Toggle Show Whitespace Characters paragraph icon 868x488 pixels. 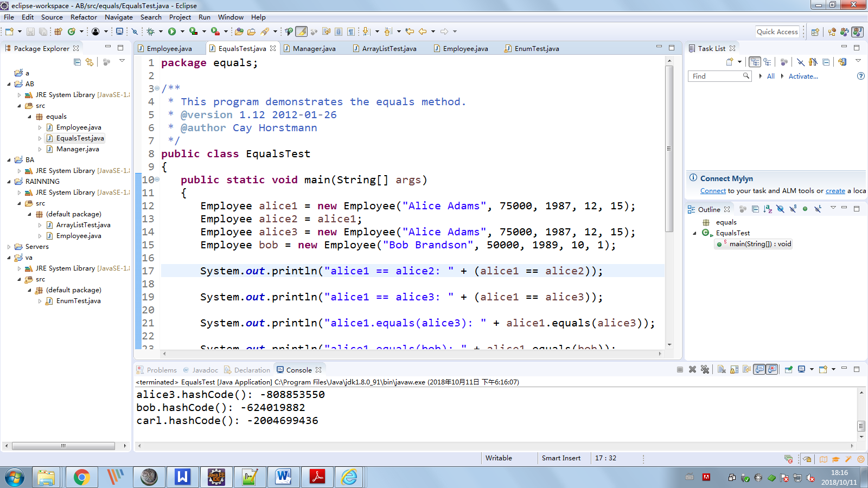351,31
